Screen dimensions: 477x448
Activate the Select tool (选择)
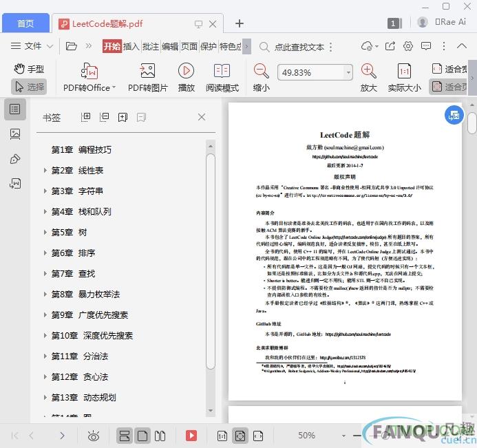click(29, 87)
